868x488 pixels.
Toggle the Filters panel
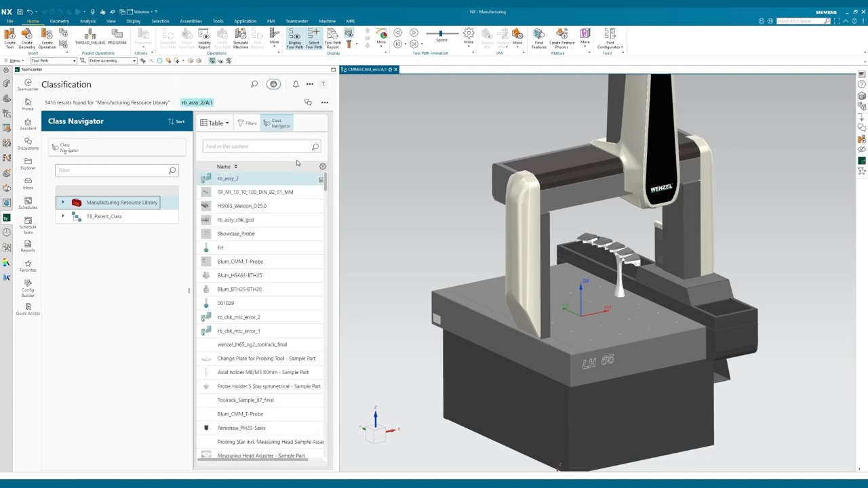247,123
